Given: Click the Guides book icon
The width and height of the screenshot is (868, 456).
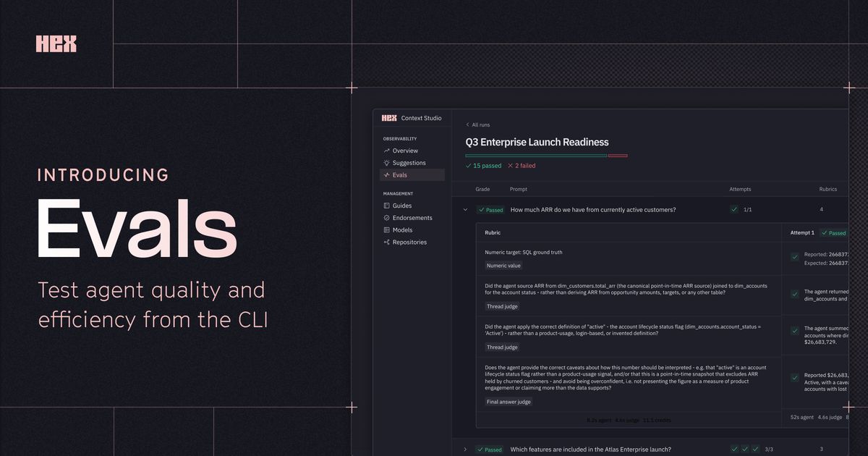Looking at the screenshot, I should click(387, 206).
